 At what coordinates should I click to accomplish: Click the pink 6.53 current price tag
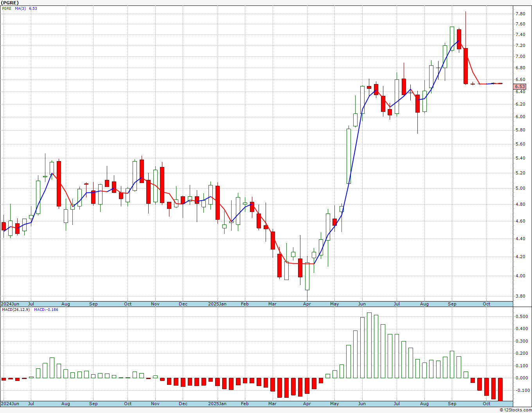click(x=520, y=86)
